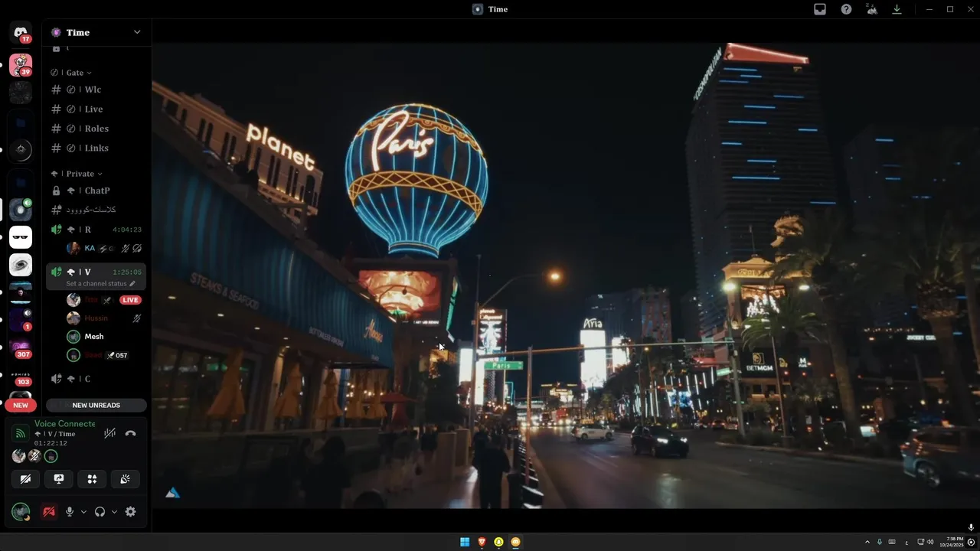Toggle microphone mute in user panel
980x551 pixels.
(70, 512)
